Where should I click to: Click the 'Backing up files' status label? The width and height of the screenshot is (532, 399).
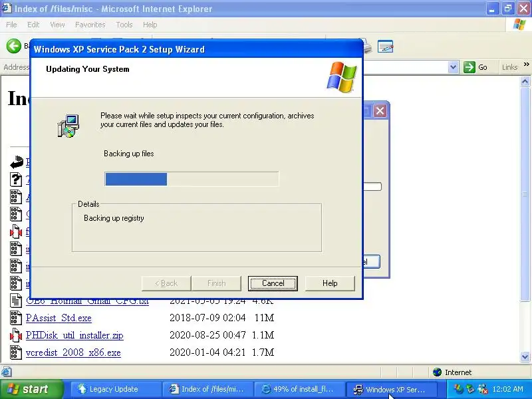tap(128, 154)
